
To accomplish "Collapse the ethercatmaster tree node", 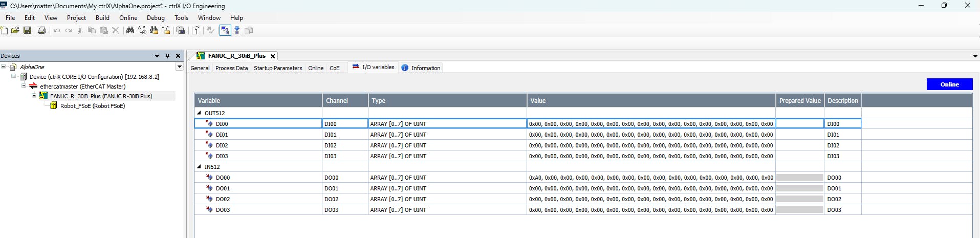I will click(24, 86).
